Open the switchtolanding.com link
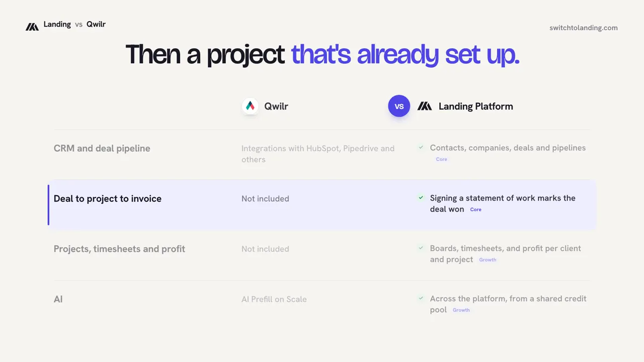Image resolution: width=644 pixels, height=362 pixels. [584, 28]
